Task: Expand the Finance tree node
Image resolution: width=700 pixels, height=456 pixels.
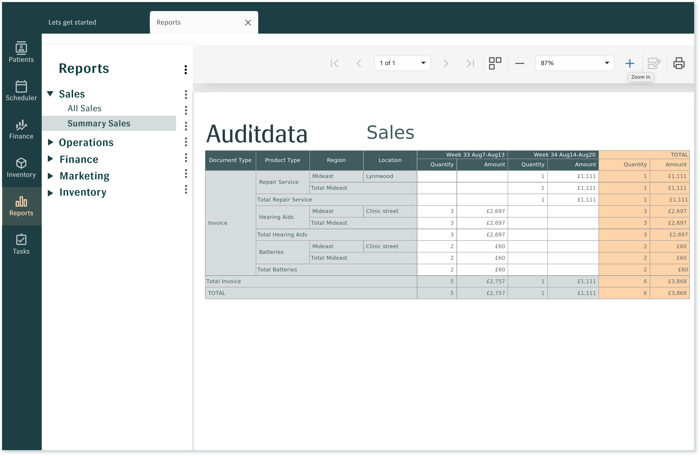Action: pos(50,159)
